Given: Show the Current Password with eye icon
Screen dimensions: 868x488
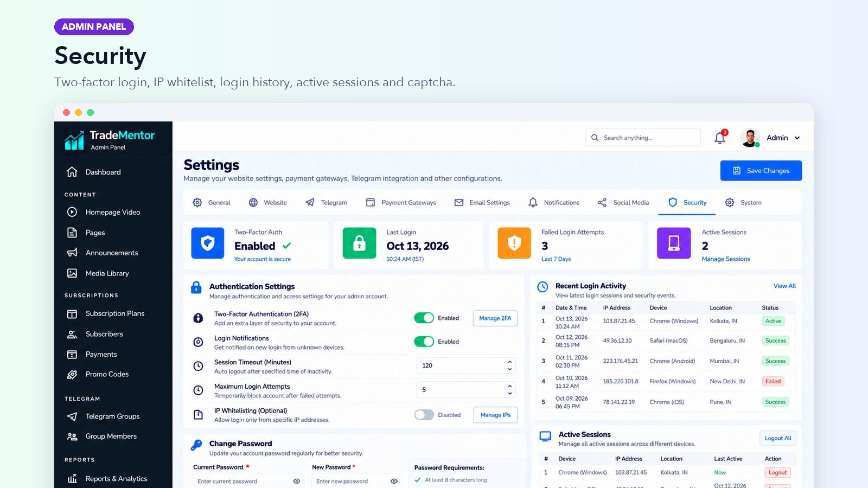Looking at the screenshot, I should pos(297,481).
